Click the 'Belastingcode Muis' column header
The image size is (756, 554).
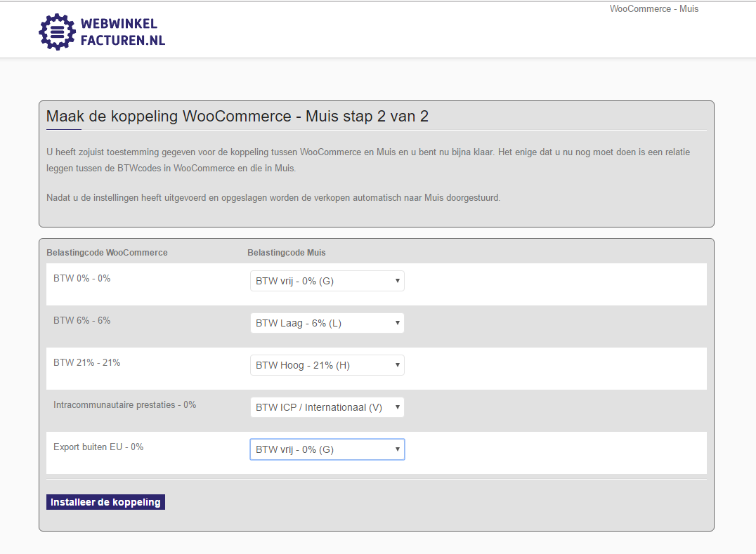(286, 253)
